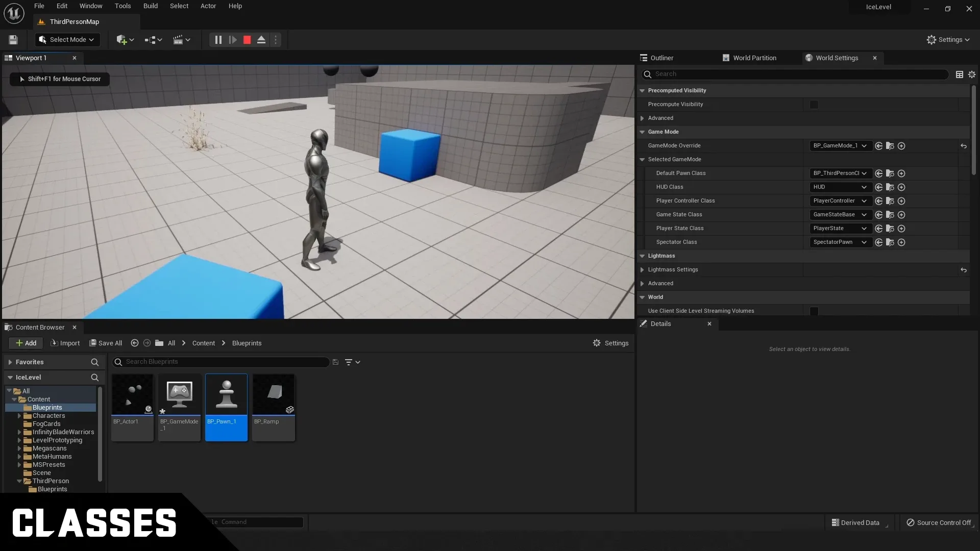The height and width of the screenshot is (551, 980).
Task: Toggle Use Client Side Level Streaming Volumes
Action: 814,311
